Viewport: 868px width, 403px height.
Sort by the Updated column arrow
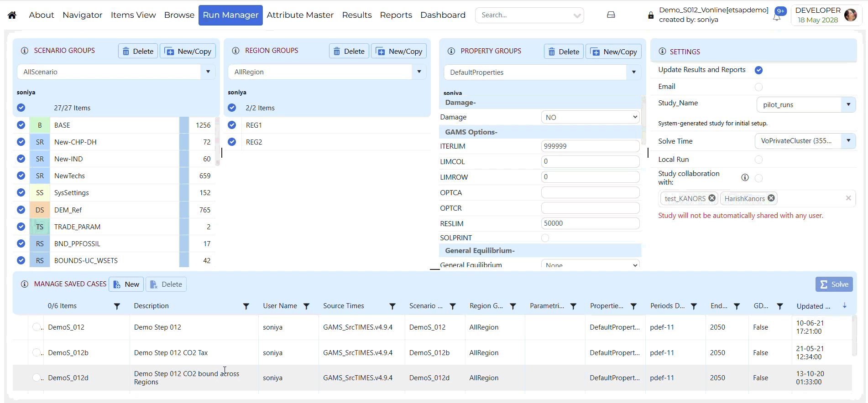tap(845, 305)
